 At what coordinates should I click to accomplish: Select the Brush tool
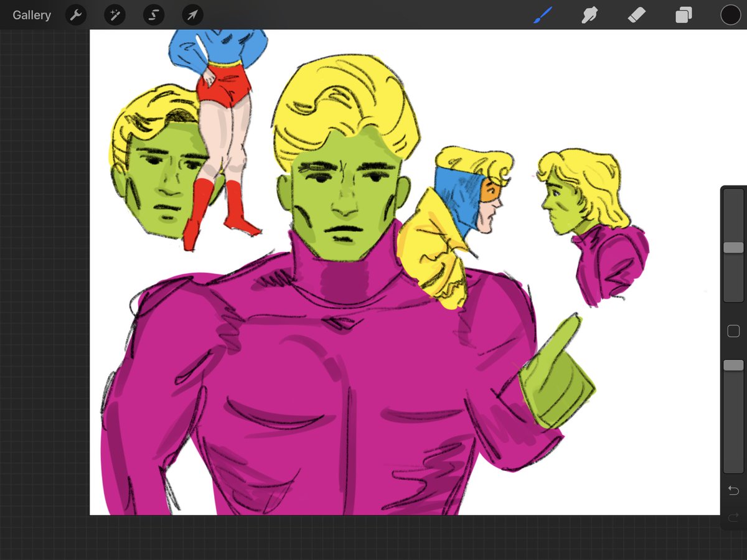543,15
